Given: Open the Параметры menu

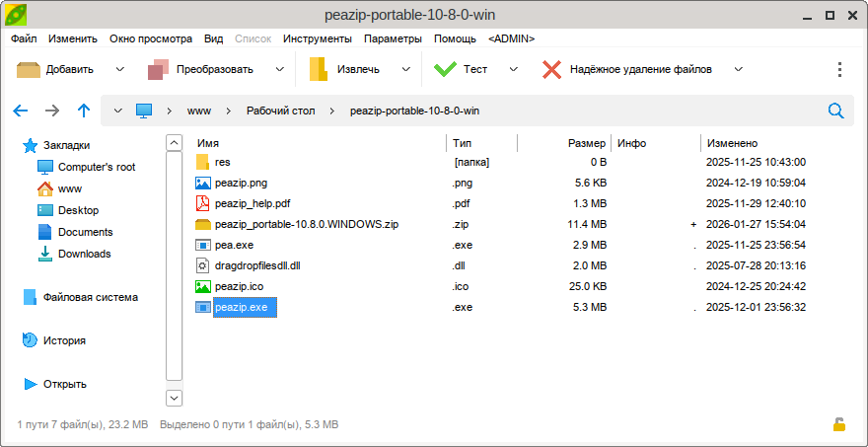Looking at the screenshot, I should click(393, 38).
